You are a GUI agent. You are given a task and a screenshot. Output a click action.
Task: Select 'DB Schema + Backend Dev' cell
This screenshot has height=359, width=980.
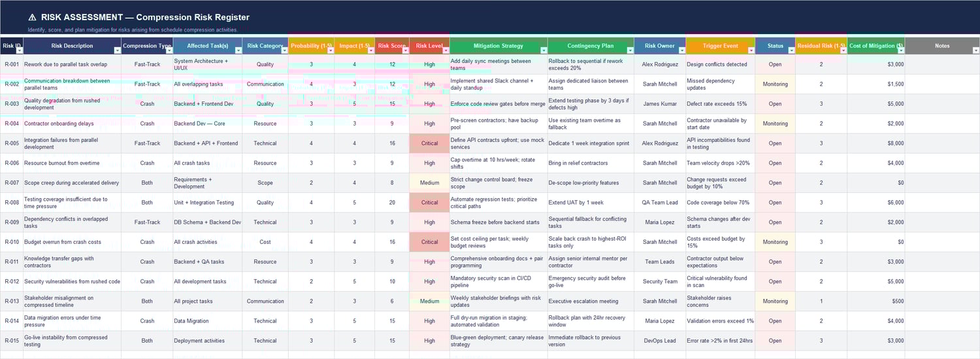[x=208, y=222]
